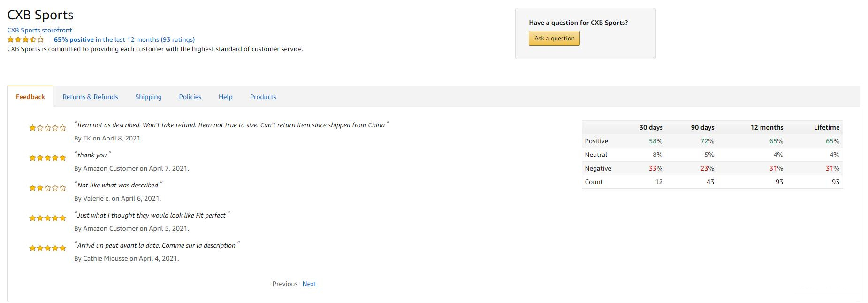Screen dimensions: 868x303
Task: Click the seller star rating icon under storefront link
Action: point(26,40)
